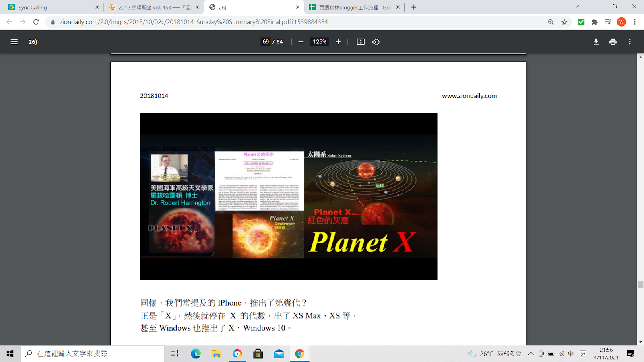This screenshot has height=362, width=644.
Task: Go forward in browser history
Action: tap(23, 22)
